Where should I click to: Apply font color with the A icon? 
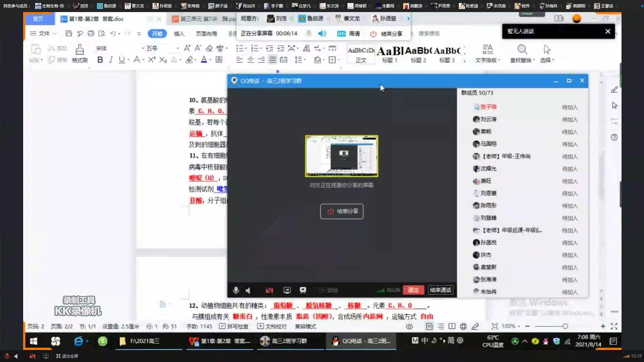204,60
